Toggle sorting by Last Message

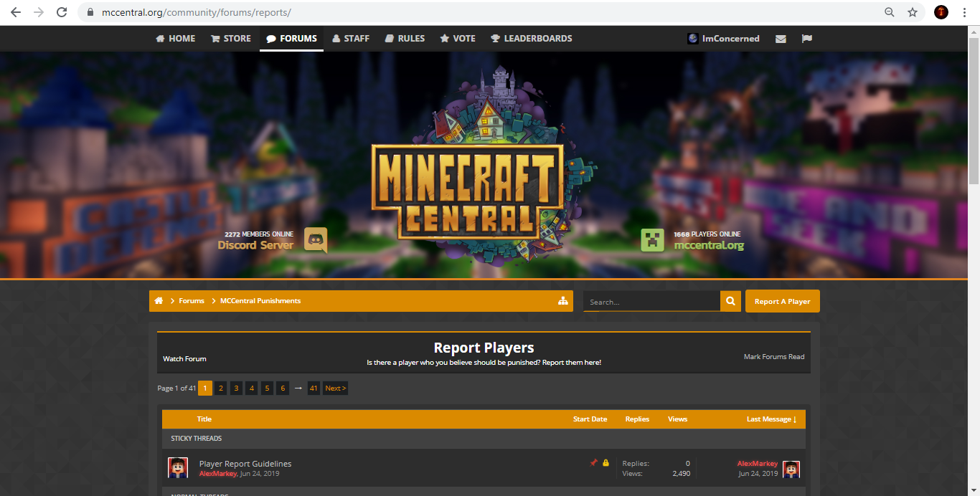(x=769, y=419)
